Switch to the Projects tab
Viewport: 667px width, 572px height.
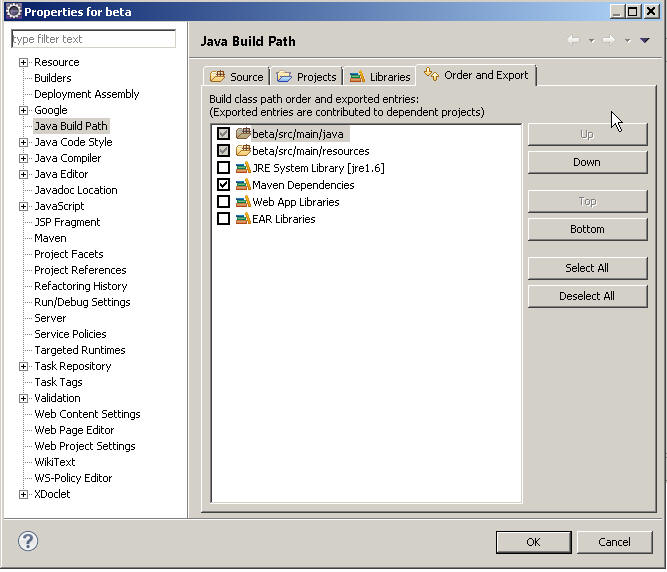pos(307,77)
